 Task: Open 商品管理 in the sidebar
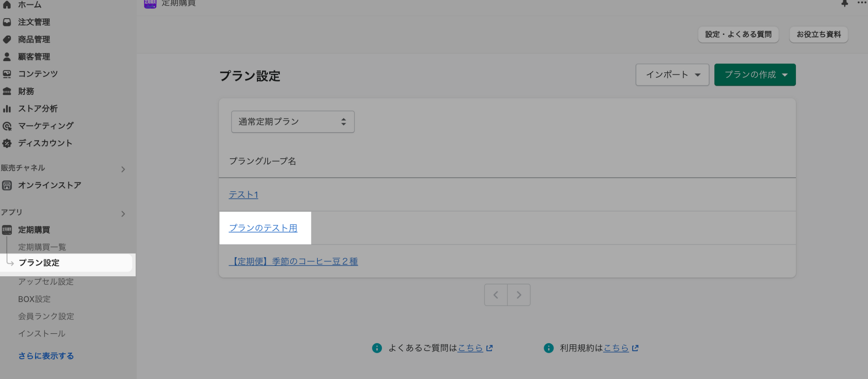(x=34, y=39)
